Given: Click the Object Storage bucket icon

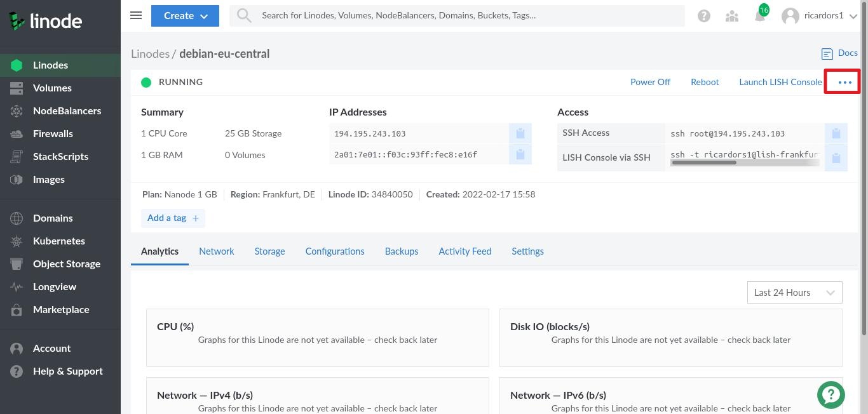Looking at the screenshot, I should [x=17, y=264].
